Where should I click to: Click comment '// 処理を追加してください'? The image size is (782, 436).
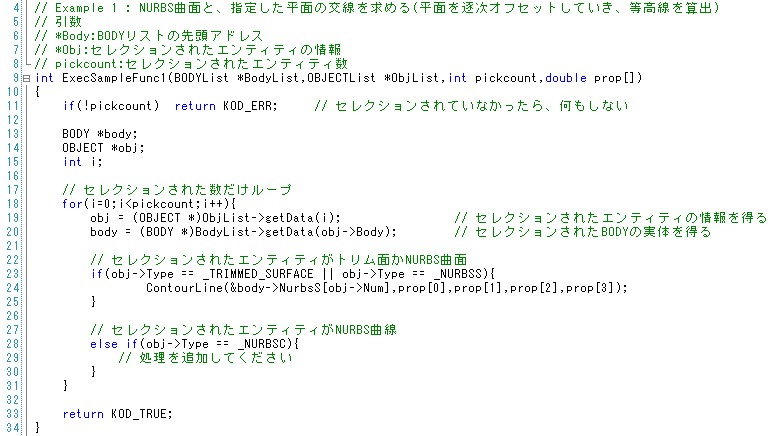[205, 357]
